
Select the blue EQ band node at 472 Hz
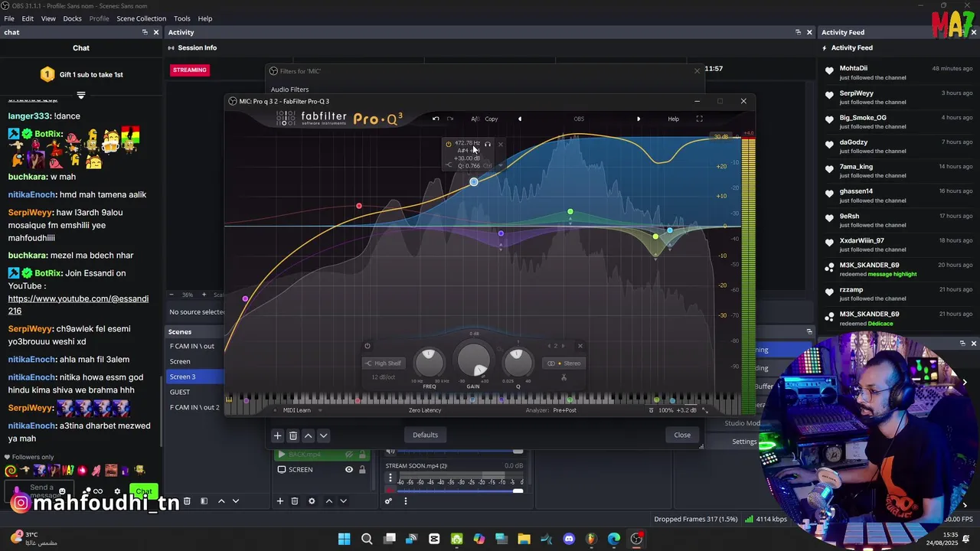click(474, 181)
